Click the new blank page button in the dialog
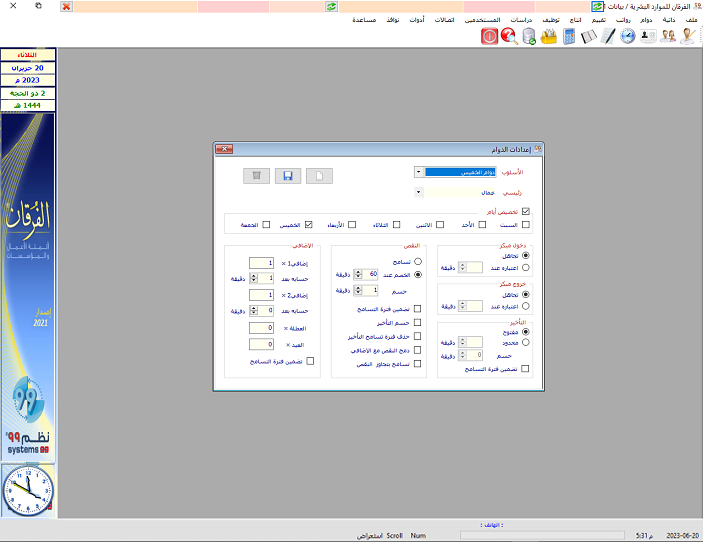 [319, 176]
